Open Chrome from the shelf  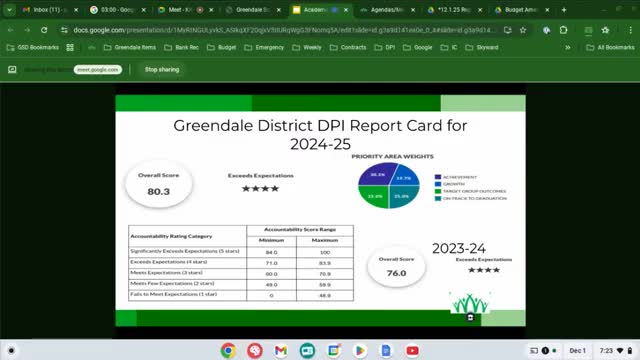point(228,351)
